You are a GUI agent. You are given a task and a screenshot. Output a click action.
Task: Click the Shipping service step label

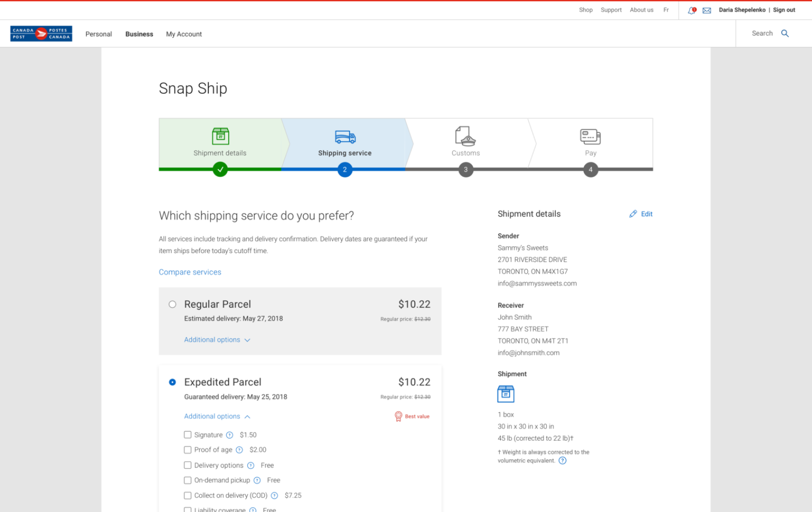point(345,153)
